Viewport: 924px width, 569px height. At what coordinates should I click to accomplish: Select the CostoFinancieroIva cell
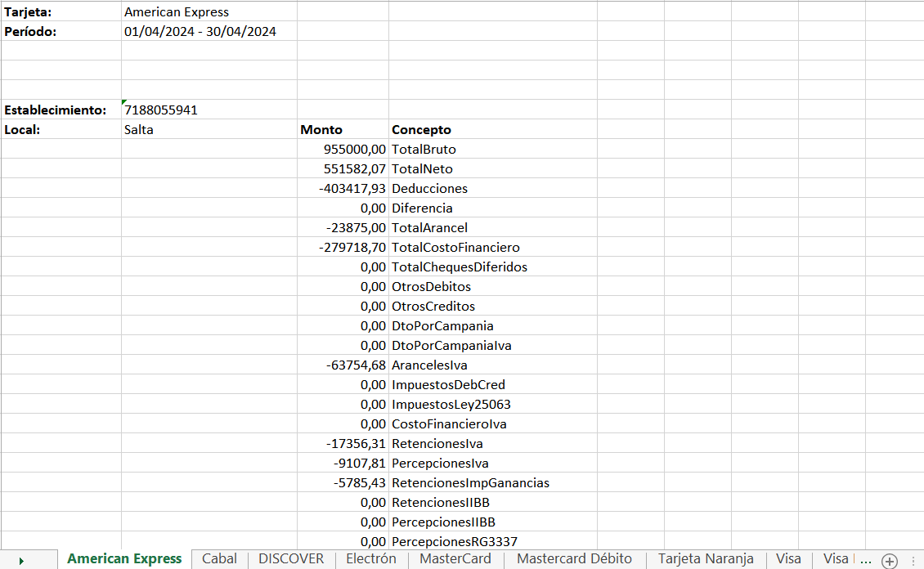click(x=492, y=424)
